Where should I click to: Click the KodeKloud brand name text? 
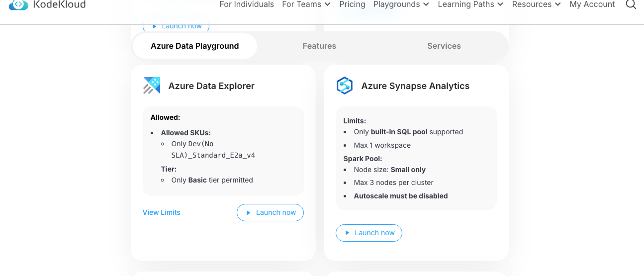(59, 4)
